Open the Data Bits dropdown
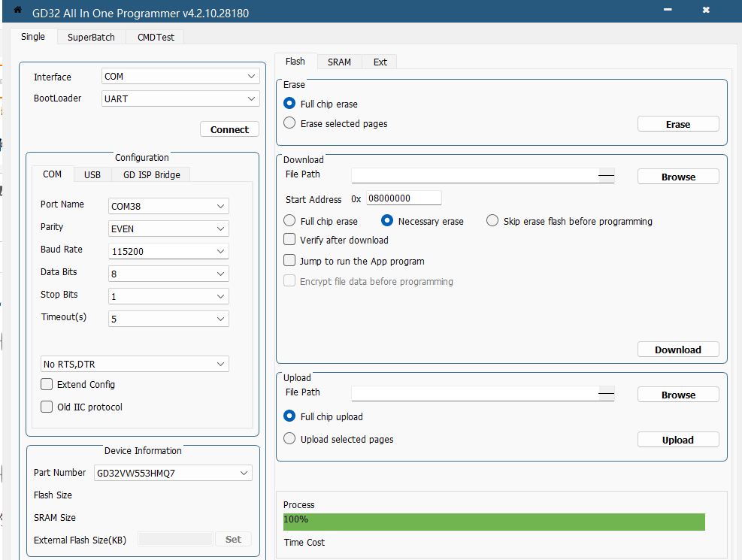This screenshot has height=560, width=742. click(168, 274)
